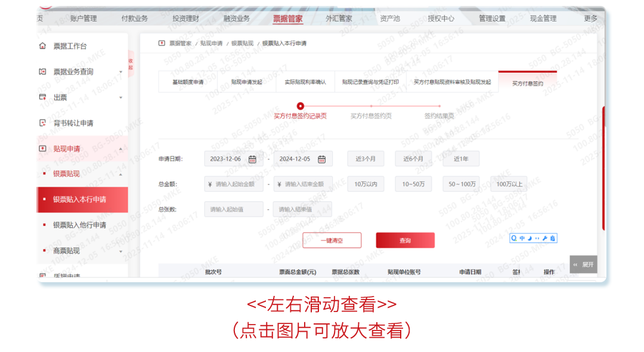This screenshot has width=644, height=352.
Task: Click the 请输入起始张数 input field
Action: (234, 209)
